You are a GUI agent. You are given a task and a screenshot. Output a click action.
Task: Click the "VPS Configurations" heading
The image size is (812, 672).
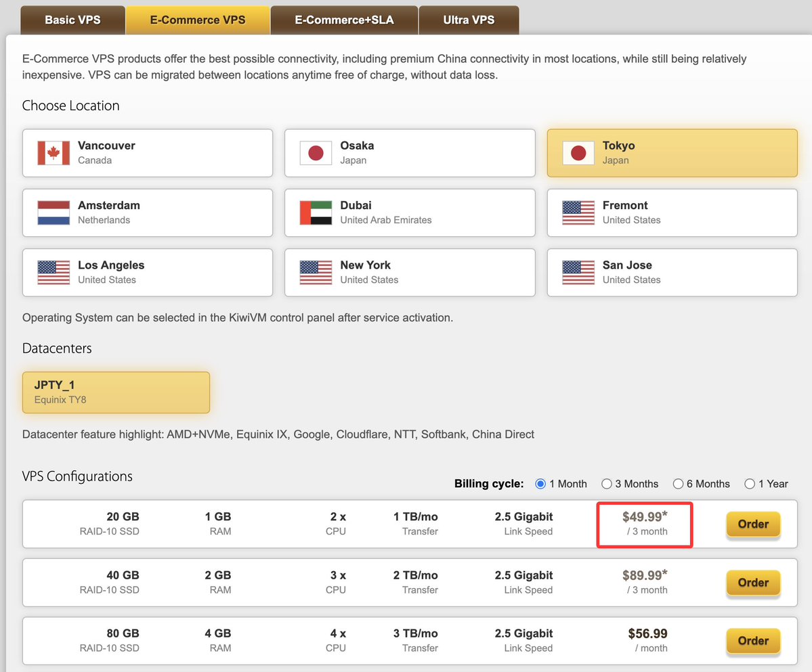[77, 476]
